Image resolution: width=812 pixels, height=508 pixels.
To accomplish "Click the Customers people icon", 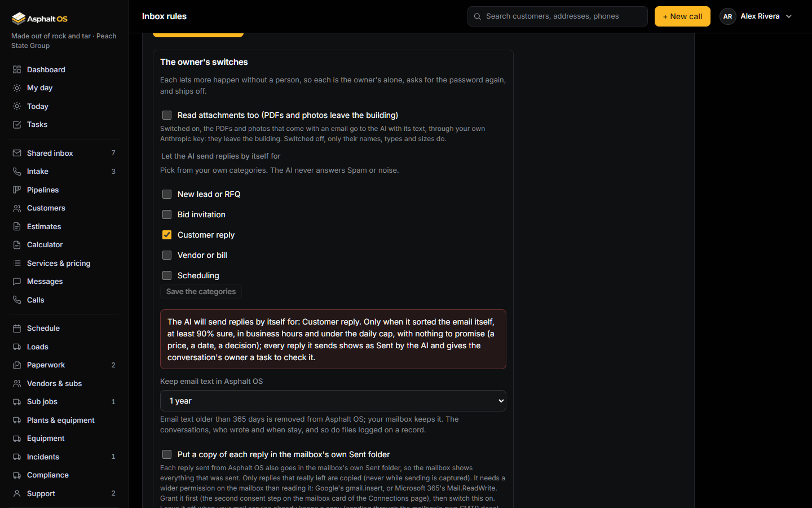I will coord(17,208).
